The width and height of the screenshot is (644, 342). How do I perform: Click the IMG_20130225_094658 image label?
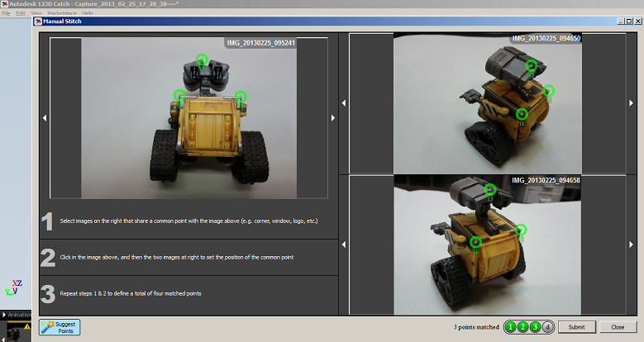click(546, 180)
